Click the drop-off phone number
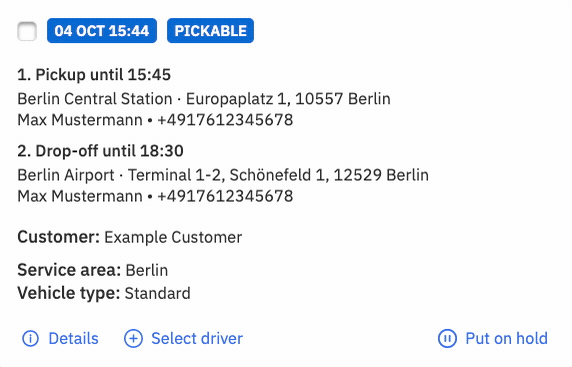Image resolution: width=572 pixels, height=367 pixels. coord(225,196)
